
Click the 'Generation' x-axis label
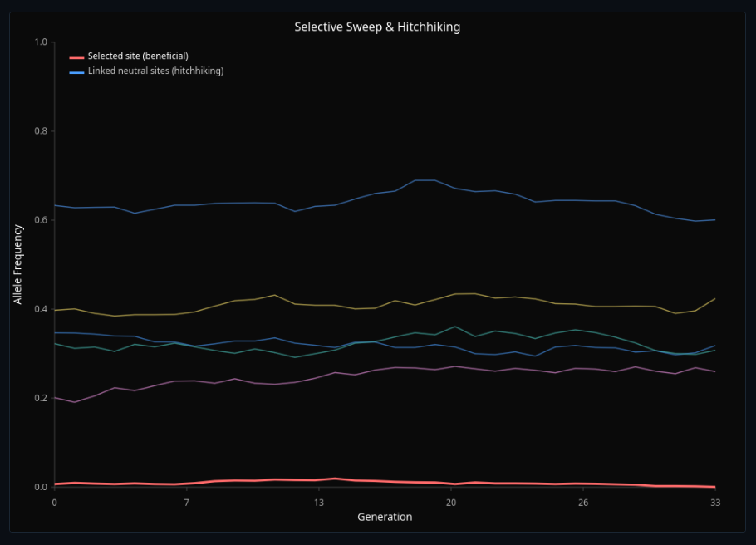[x=384, y=517]
